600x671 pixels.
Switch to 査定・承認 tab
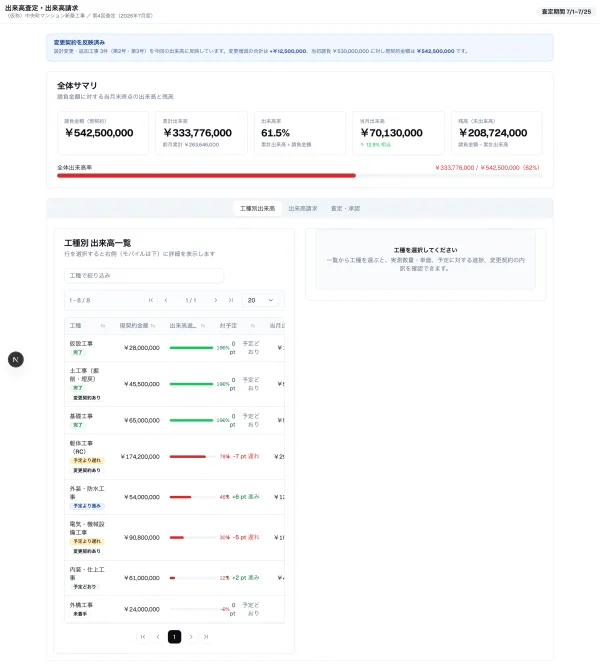pos(345,208)
